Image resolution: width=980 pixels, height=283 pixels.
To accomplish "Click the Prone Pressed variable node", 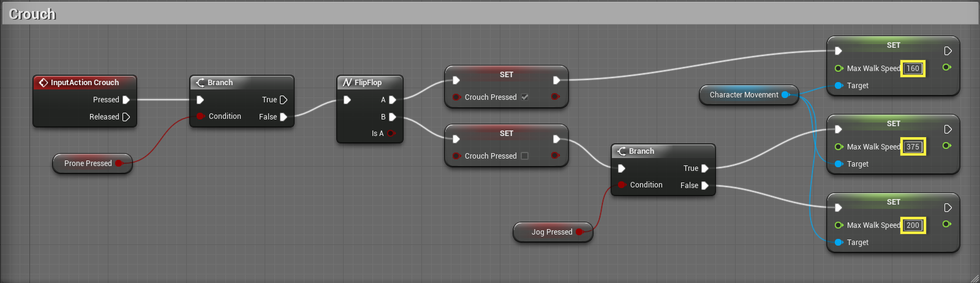I will 92,164.
